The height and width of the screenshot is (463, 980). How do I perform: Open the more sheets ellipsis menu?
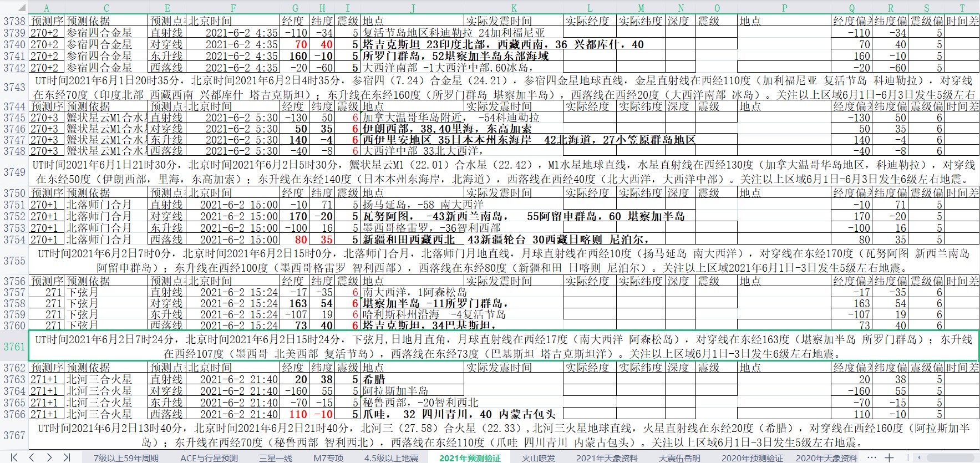[872, 457]
